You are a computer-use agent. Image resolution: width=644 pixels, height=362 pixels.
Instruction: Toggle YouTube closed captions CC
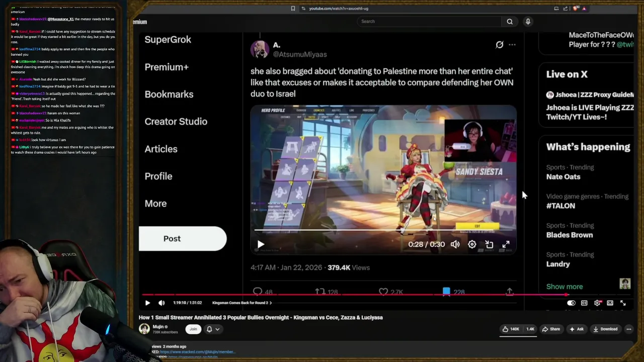584,303
